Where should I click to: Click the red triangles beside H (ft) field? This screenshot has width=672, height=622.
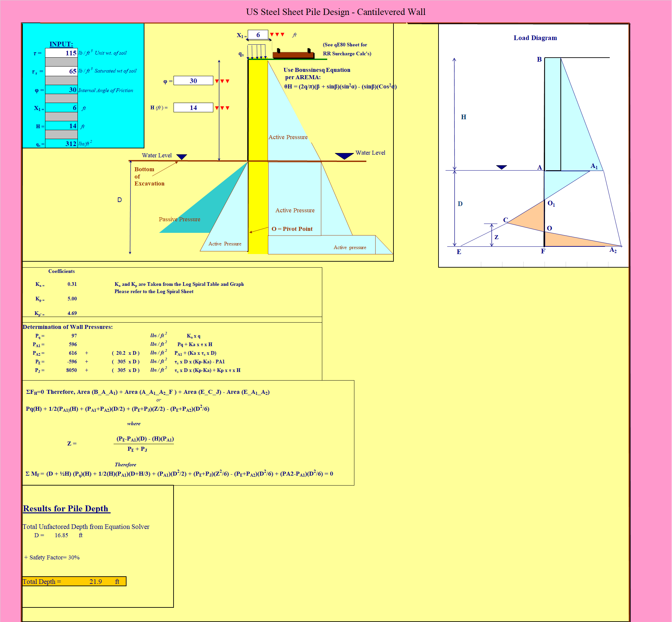coord(222,108)
